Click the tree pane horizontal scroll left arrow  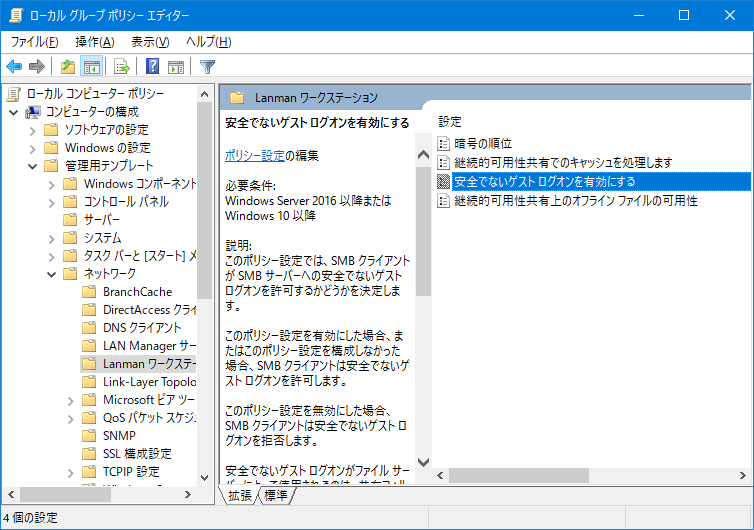12,494
